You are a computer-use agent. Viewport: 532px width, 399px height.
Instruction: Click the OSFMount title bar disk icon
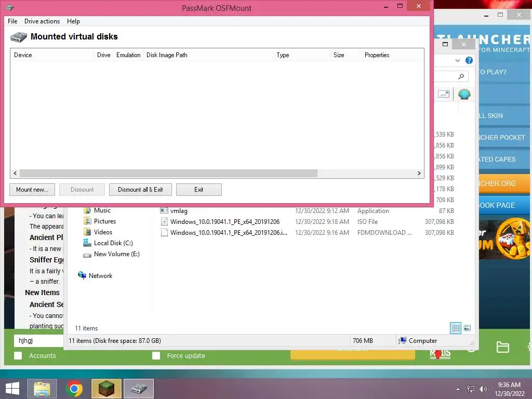click(9, 7)
